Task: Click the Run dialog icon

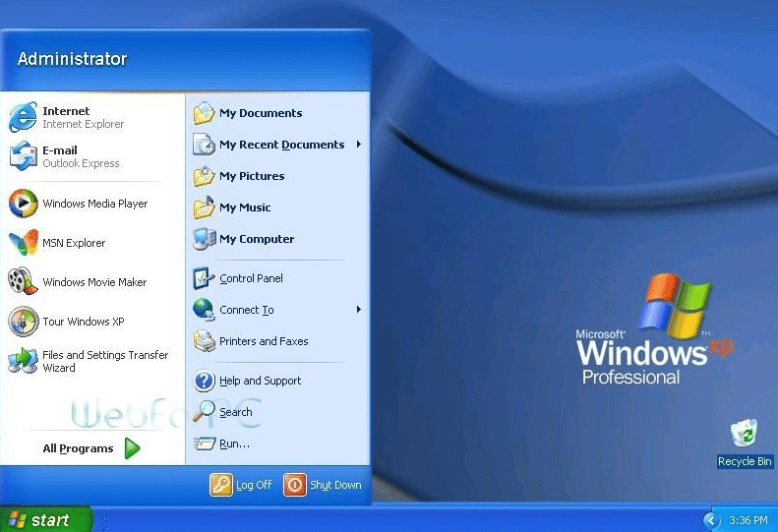Action: pos(204,443)
